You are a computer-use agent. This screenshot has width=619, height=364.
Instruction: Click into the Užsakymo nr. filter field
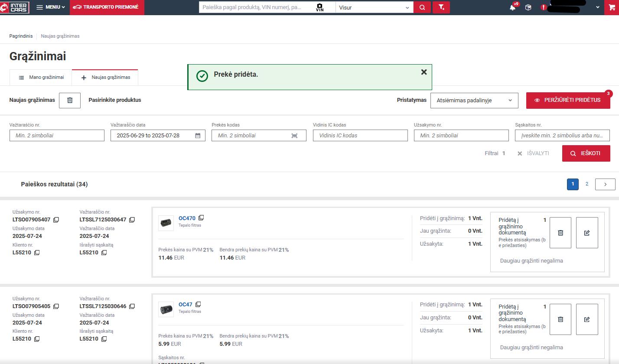tap(461, 135)
